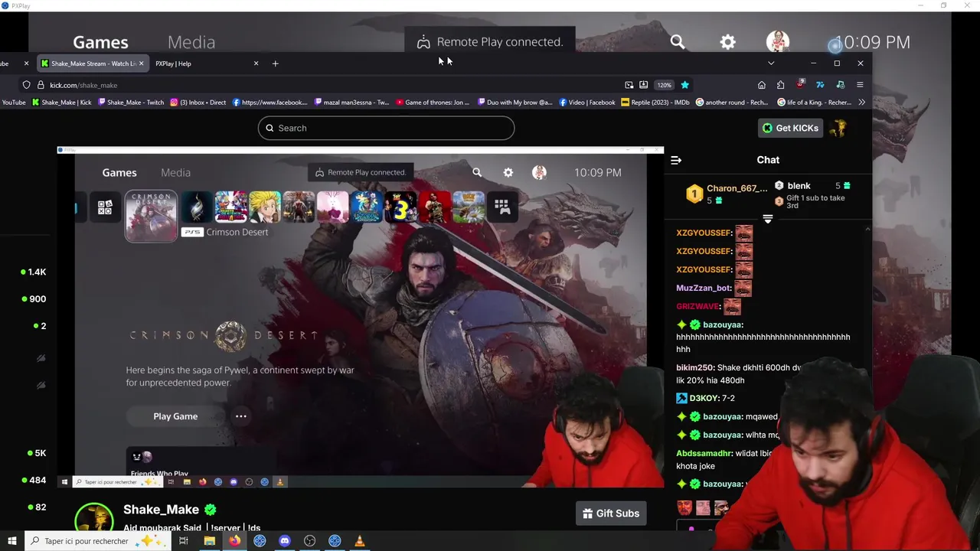Open Video | Facebook bookmark
Image resolution: width=980 pixels, height=551 pixels.
pos(587,103)
